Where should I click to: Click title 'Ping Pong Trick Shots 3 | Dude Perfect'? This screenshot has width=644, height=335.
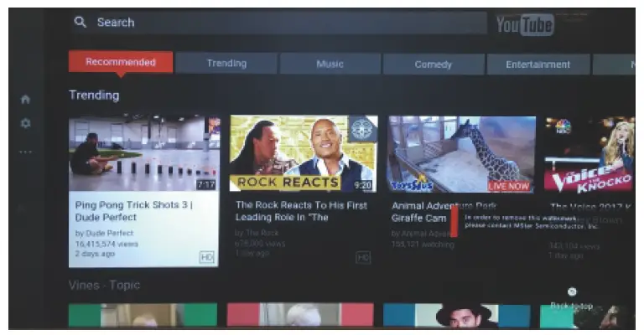(134, 211)
